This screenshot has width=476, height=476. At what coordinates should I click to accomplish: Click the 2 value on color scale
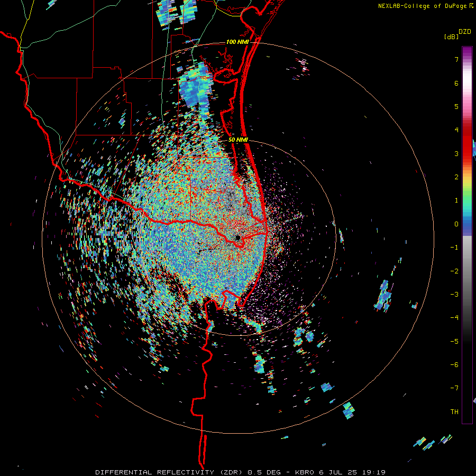(x=456, y=177)
